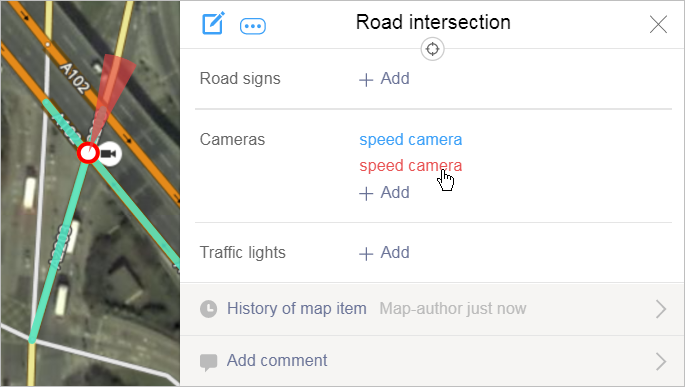Click the A102 orange road label
Screen dimensions: 685x387
pyautogui.click(x=74, y=77)
